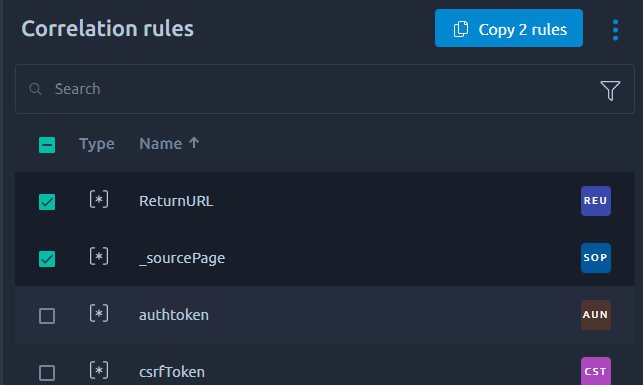Click the type icon beside ReturnURL
Screen dimensions: 643x385
pos(99,200)
